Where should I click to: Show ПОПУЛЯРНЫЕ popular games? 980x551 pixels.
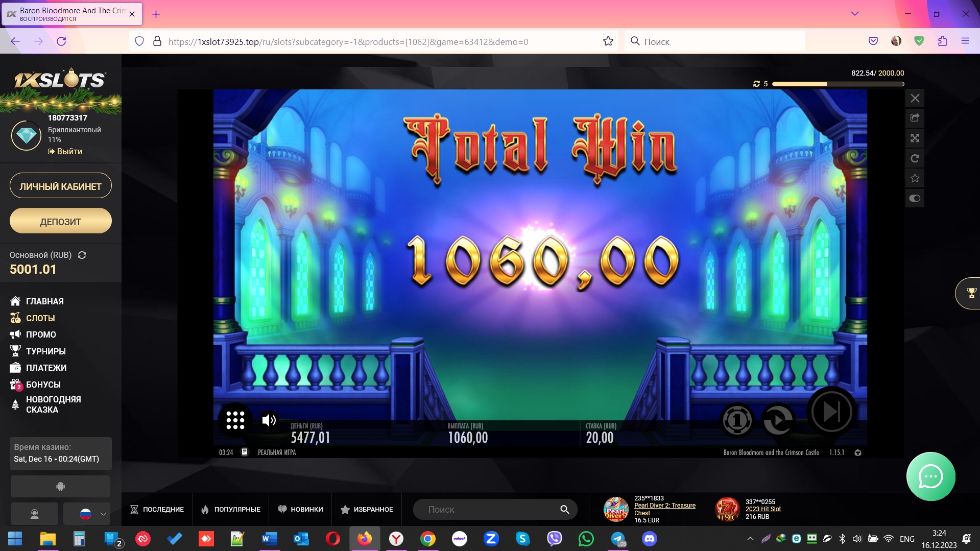231,509
